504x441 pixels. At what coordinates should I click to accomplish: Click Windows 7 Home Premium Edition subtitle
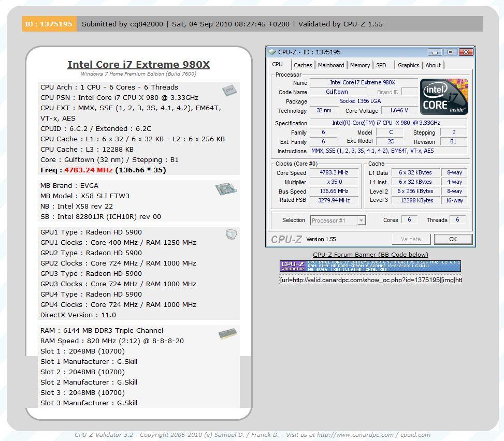click(x=138, y=74)
